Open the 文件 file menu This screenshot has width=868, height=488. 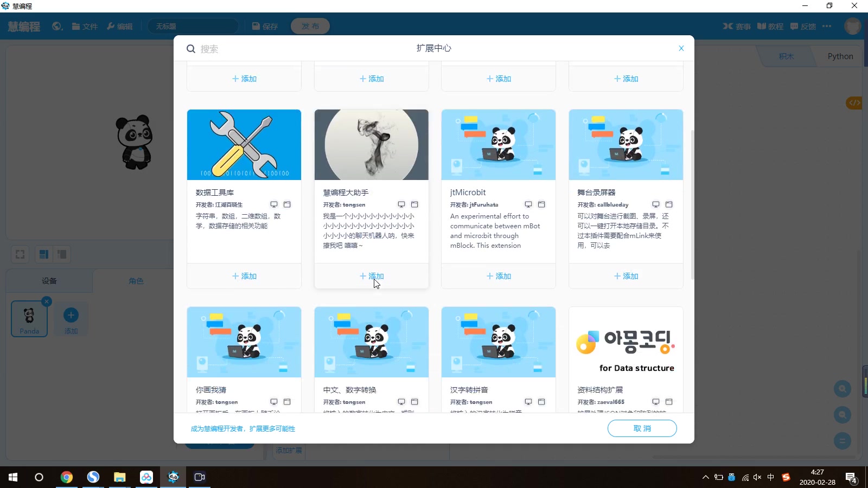[85, 25]
